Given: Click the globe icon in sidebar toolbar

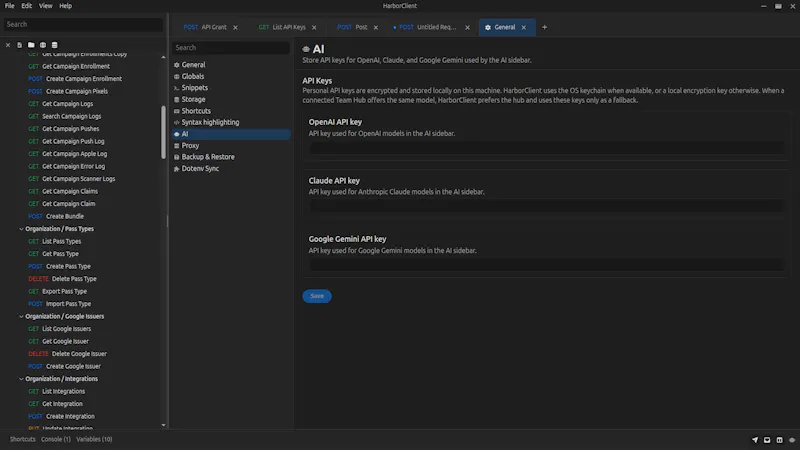Looking at the screenshot, I should point(43,45).
